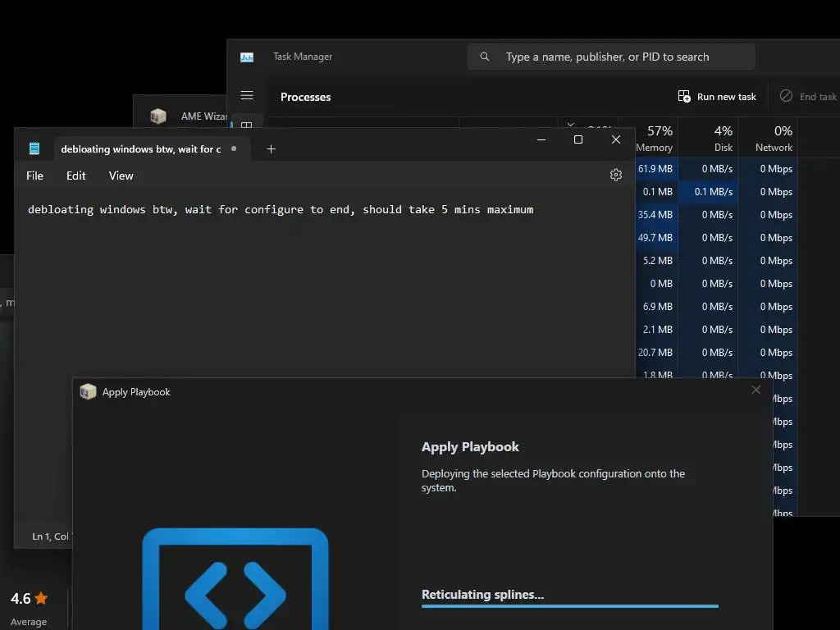
Task: Close the Notepad window
Action: coord(616,139)
